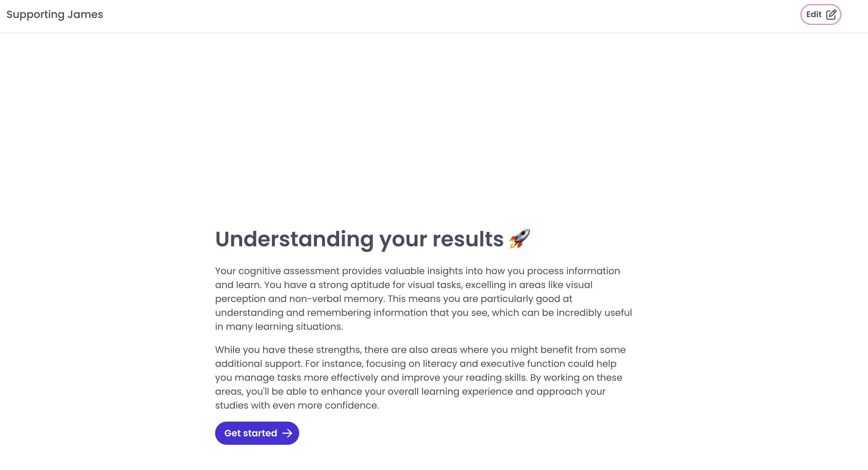
Task: Click the word James in the header
Action: (x=85, y=14)
